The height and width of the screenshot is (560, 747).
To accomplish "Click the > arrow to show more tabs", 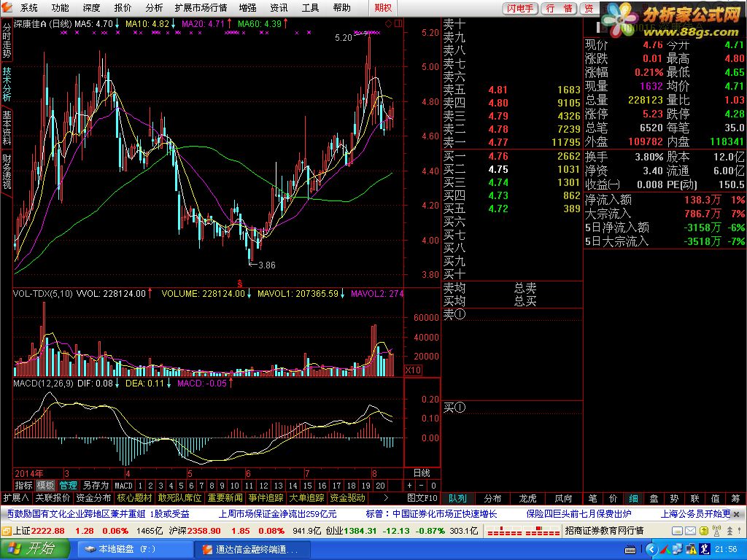I will coord(386,498).
